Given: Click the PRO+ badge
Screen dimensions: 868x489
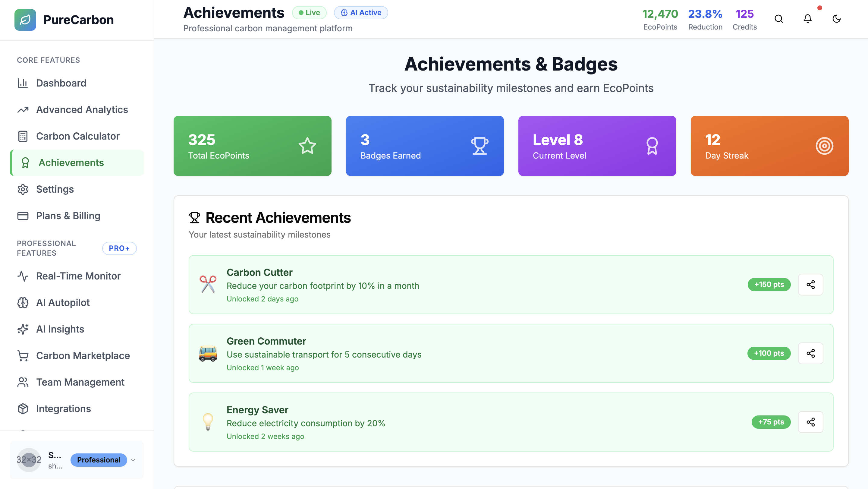Looking at the screenshot, I should pyautogui.click(x=119, y=248).
